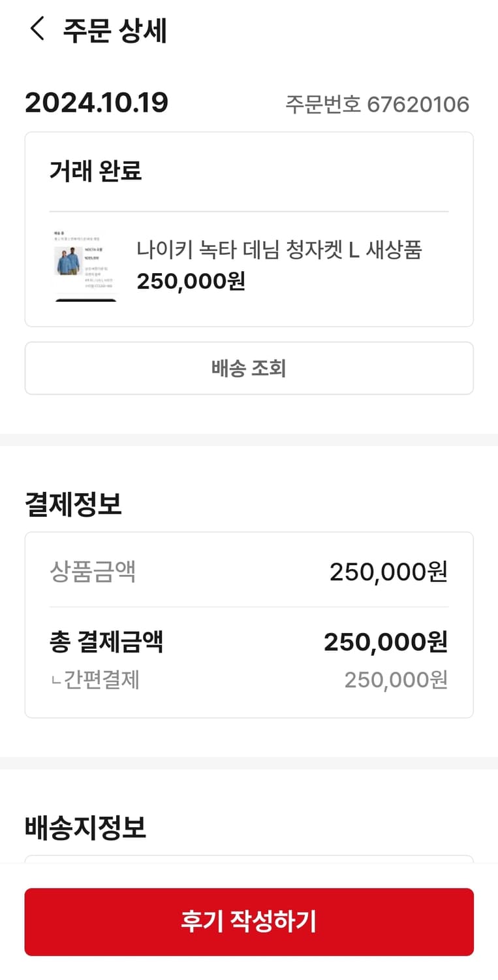Select the 총 결제금액 label
Screen dimensions: 498x980
click(x=106, y=642)
